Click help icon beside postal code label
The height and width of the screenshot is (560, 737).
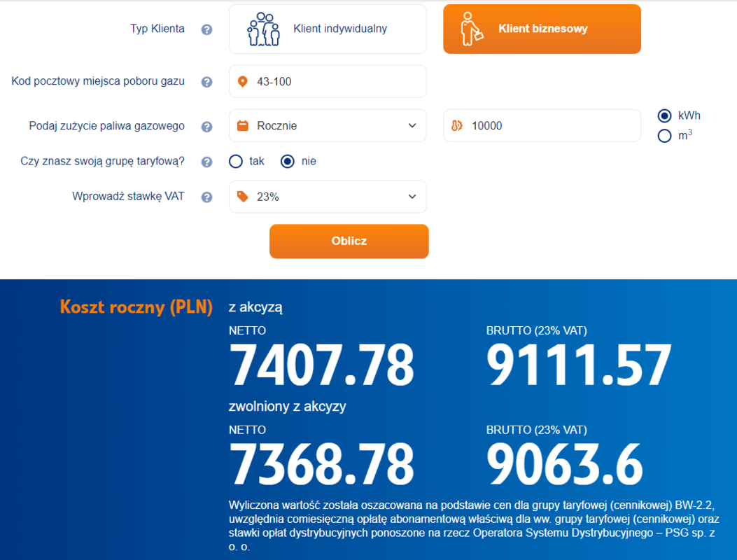click(x=206, y=82)
